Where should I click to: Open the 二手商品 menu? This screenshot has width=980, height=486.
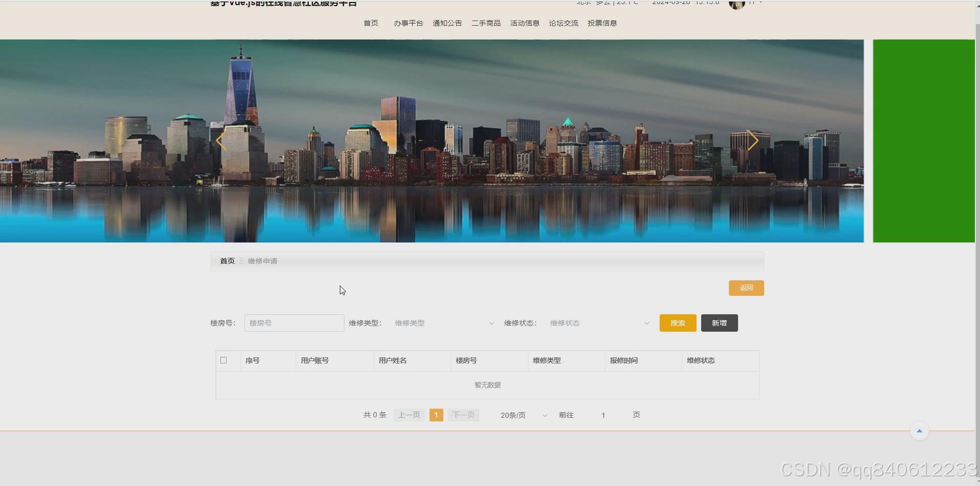pyautogui.click(x=486, y=23)
